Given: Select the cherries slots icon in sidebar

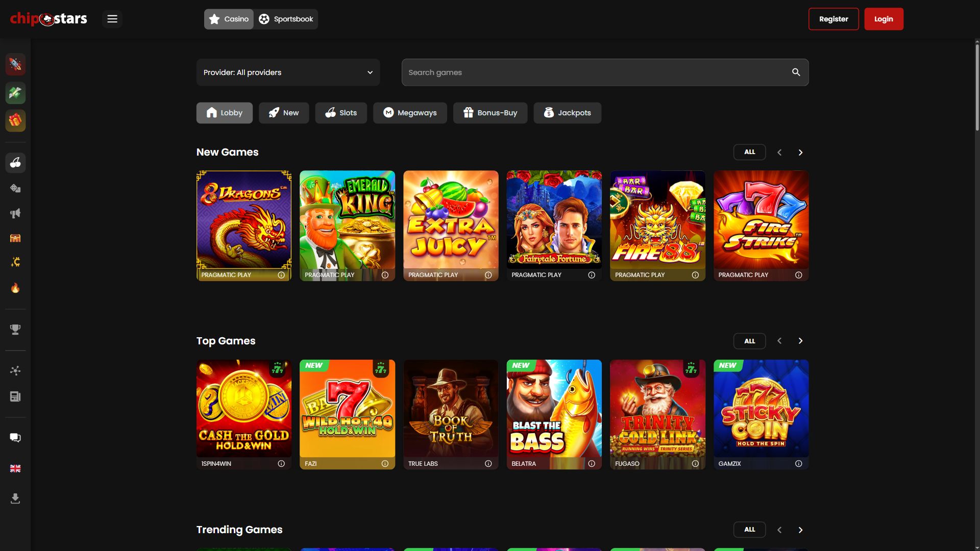Looking at the screenshot, I should pyautogui.click(x=15, y=163).
